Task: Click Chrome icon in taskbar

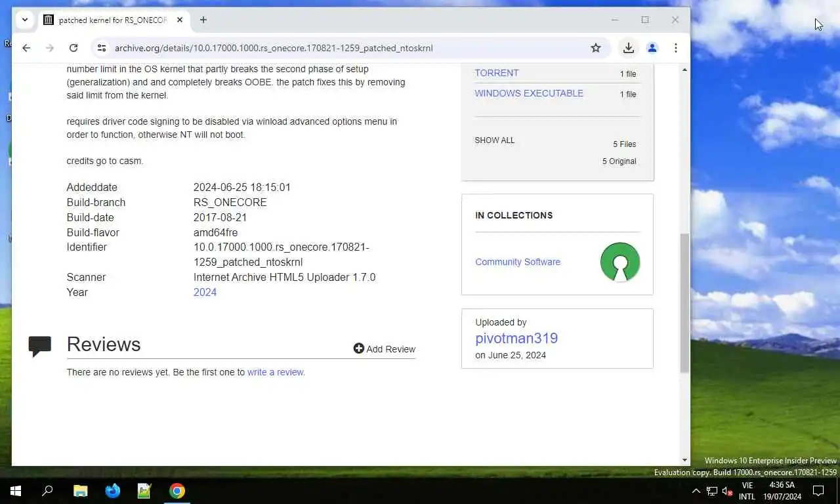Action: 177,491
